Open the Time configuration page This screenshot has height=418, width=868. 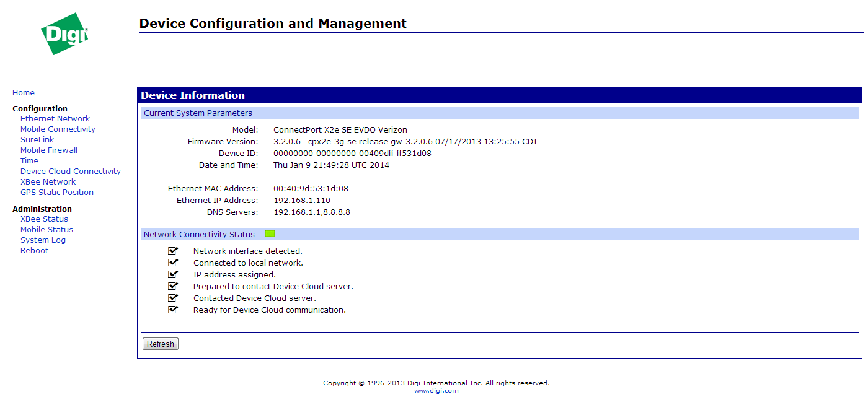(x=29, y=161)
